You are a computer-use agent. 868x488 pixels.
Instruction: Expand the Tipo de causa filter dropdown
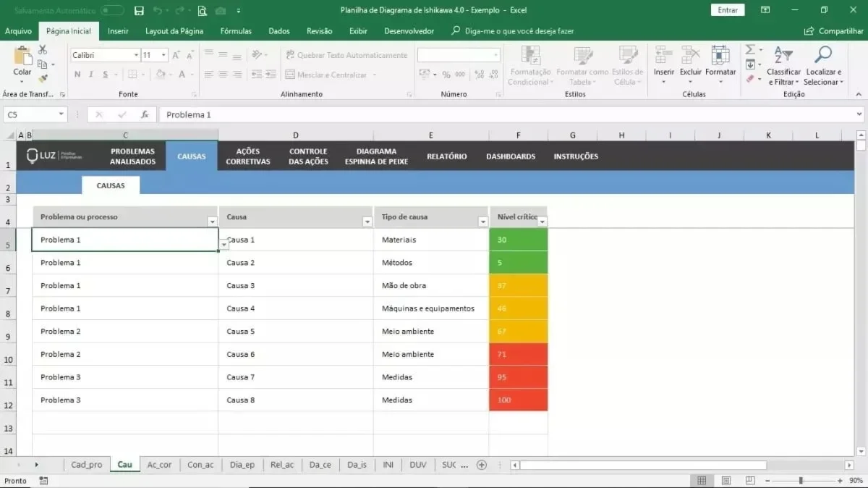pos(483,222)
